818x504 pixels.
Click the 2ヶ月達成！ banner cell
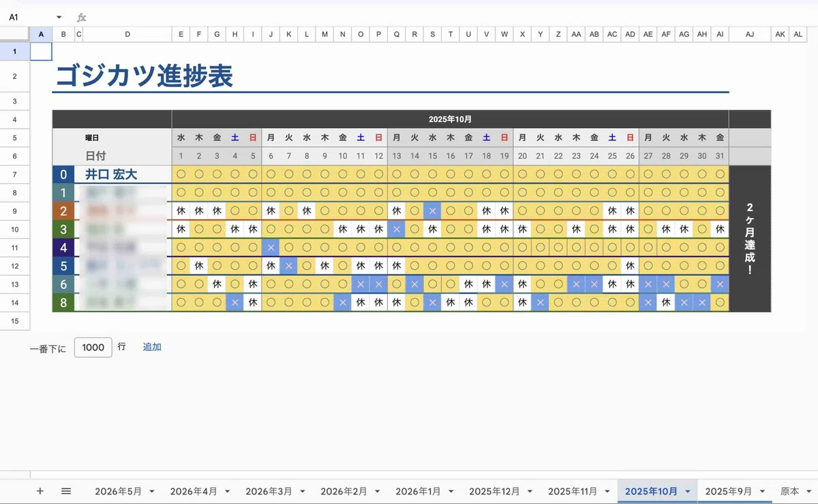(x=750, y=238)
